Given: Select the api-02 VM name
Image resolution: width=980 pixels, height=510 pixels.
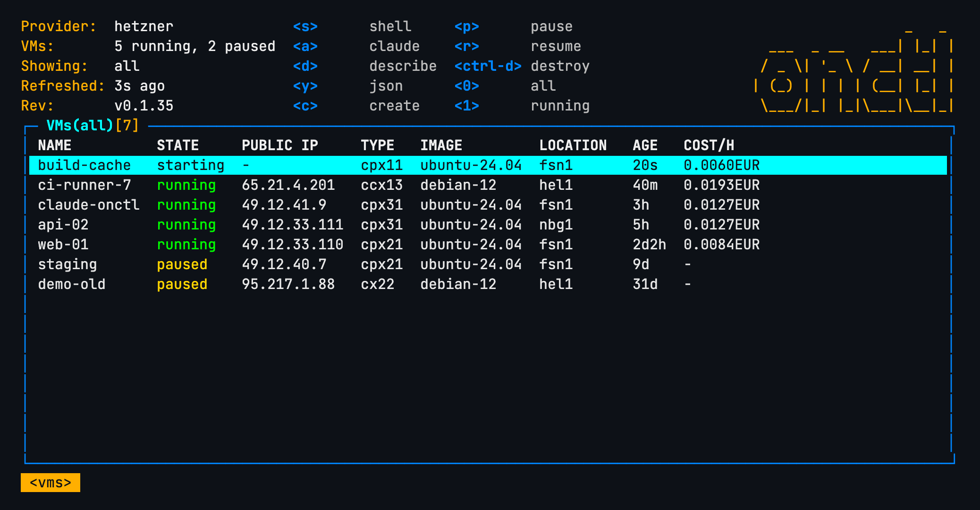Looking at the screenshot, I should coord(63,225).
